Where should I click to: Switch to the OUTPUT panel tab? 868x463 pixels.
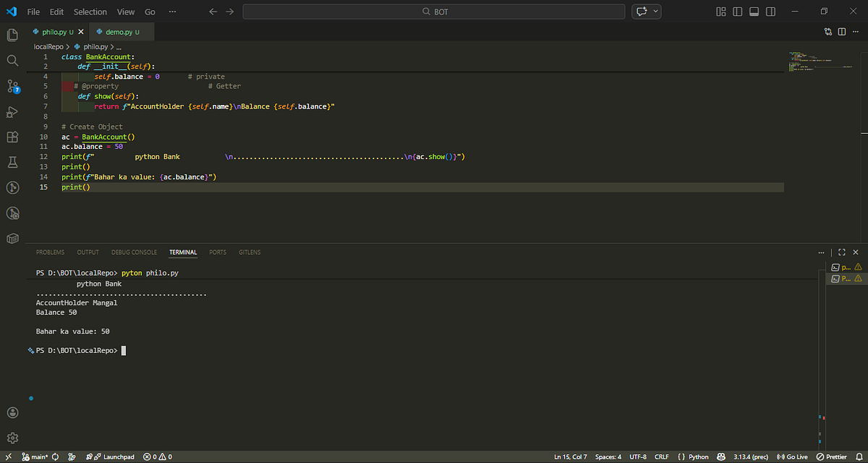(88, 252)
